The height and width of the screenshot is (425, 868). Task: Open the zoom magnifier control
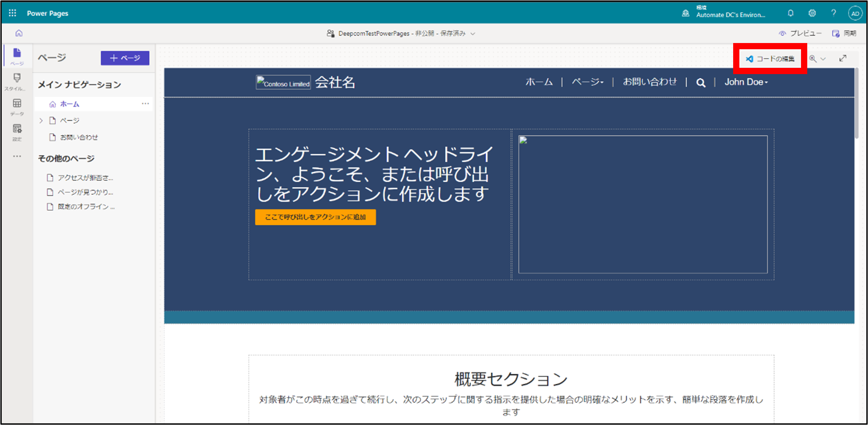pos(812,58)
